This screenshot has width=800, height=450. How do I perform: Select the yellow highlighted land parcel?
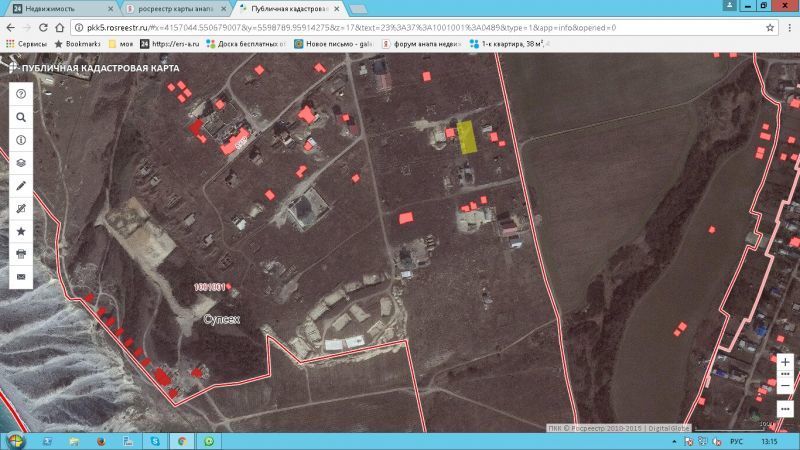coord(467,137)
